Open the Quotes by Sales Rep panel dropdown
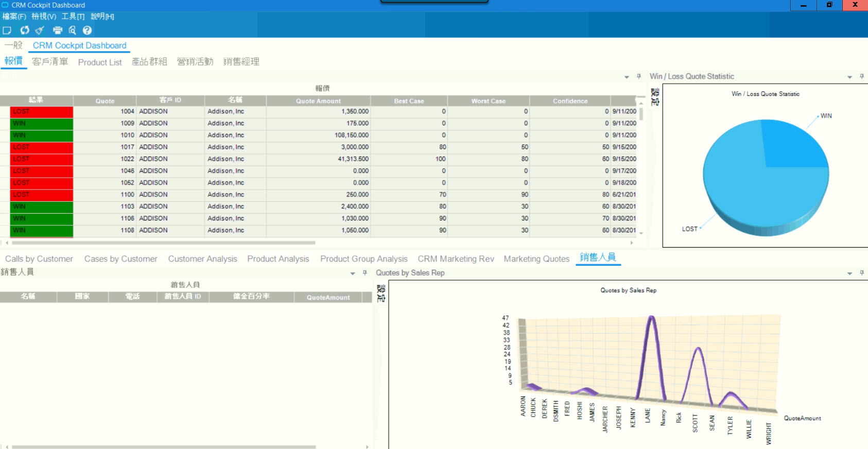The width and height of the screenshot is (868, 449). pos(849,273)
